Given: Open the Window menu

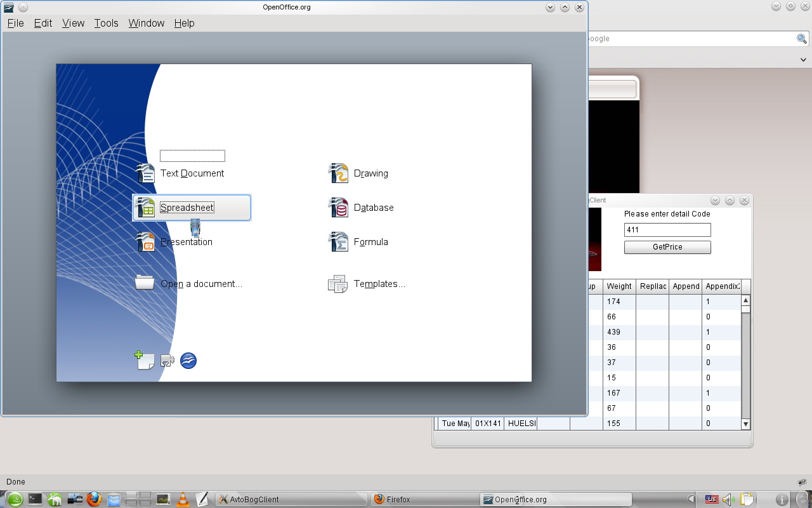Looking at the screenshot, I should [x=147, y=23].
